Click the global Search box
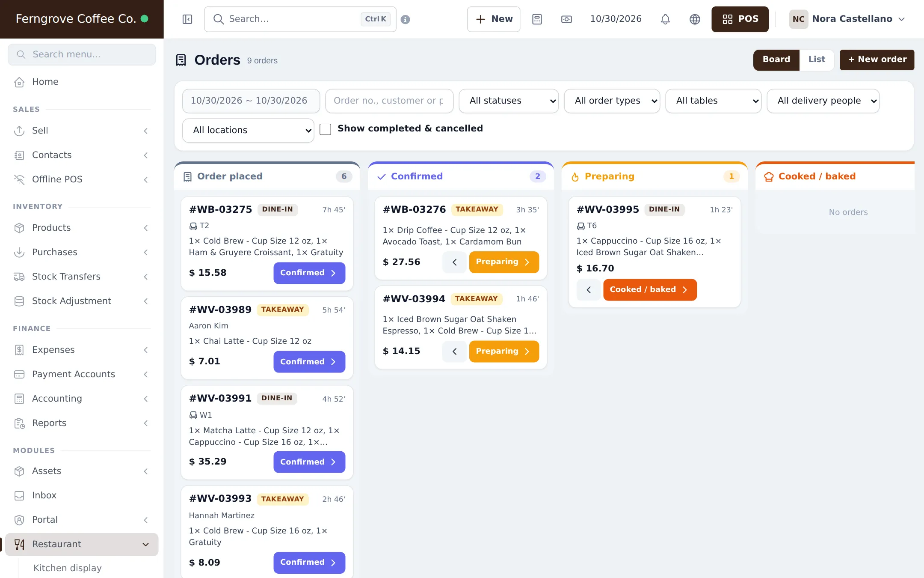Viewport: 924px width, 578px height. 300,19
